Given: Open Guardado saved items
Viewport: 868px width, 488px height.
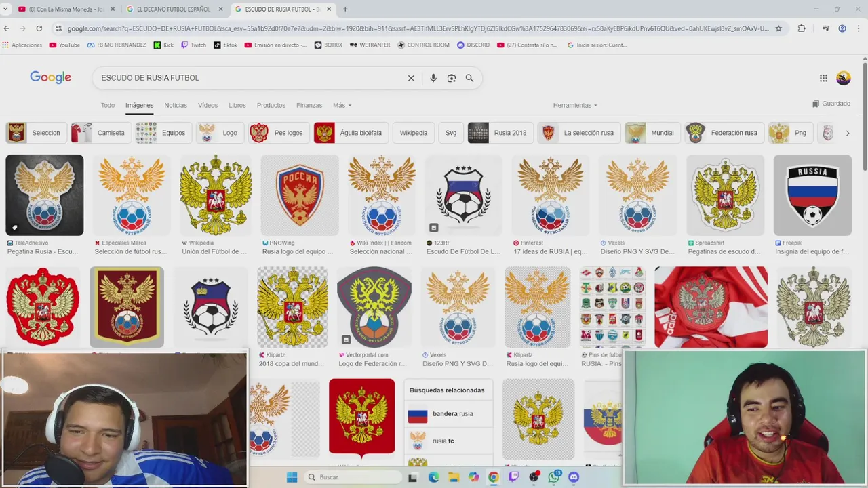Looking at the screenshot, I should click(x=831, y=104).
